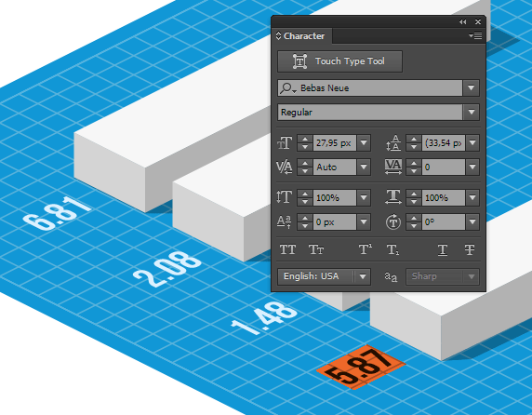Open the Regular font style dropdown
Viewport: 532px width, 415px height.
[x=471, y=112]
